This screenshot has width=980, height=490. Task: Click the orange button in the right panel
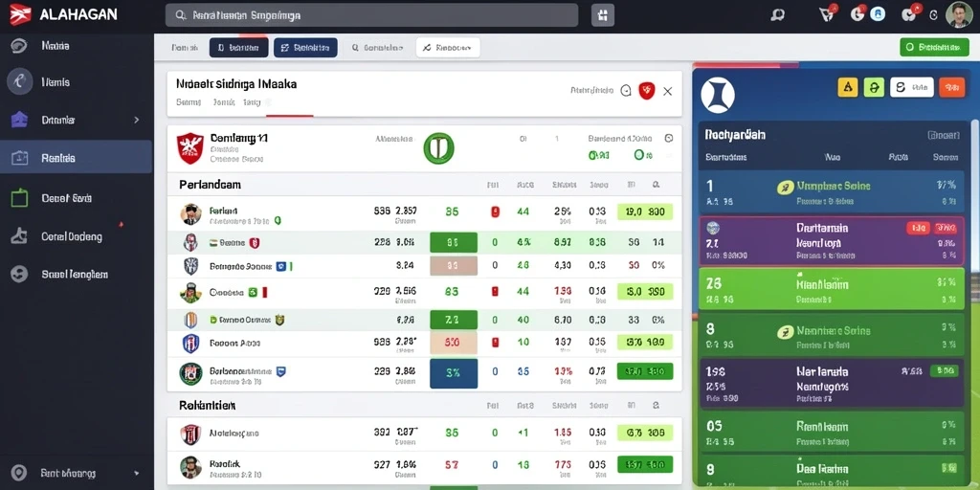[x=952, y=87]
